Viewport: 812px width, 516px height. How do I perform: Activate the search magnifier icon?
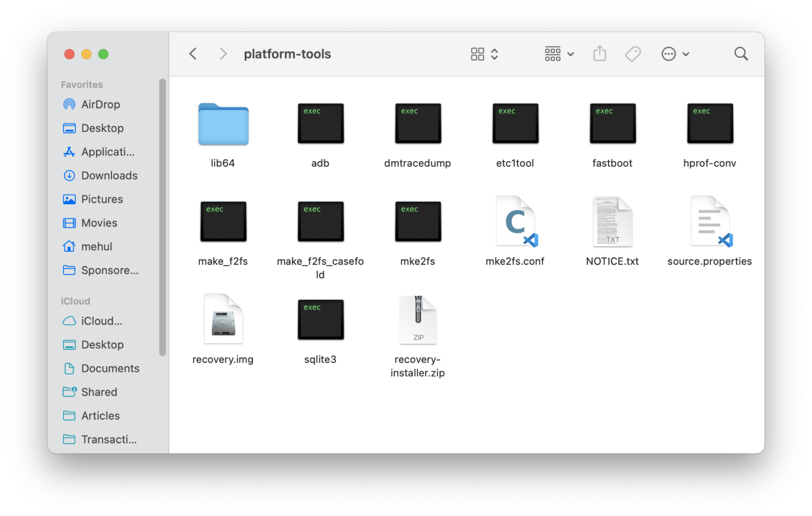tap(741, 53)
